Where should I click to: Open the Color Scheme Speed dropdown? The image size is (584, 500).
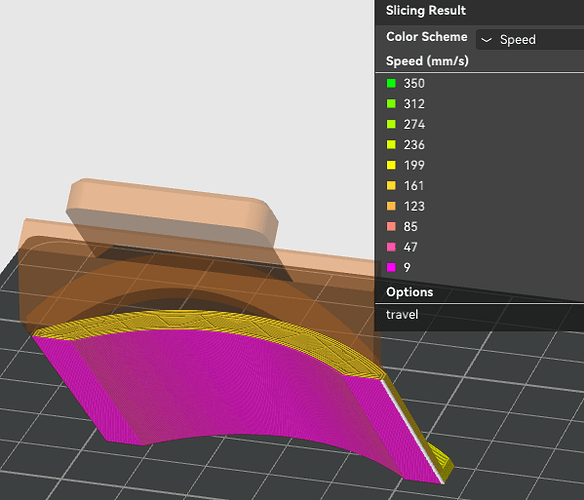point(530,39)
